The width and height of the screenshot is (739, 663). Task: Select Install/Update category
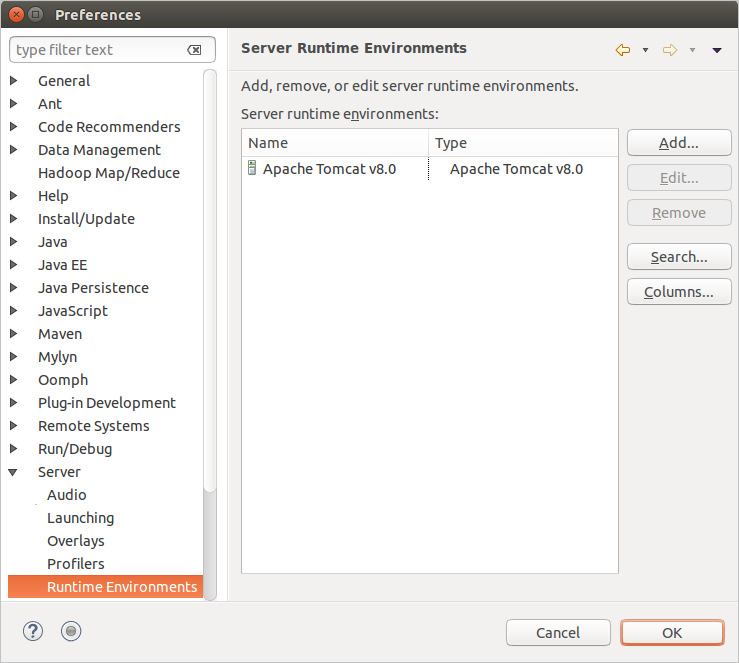pyautogui.click(x=87, y=219)
